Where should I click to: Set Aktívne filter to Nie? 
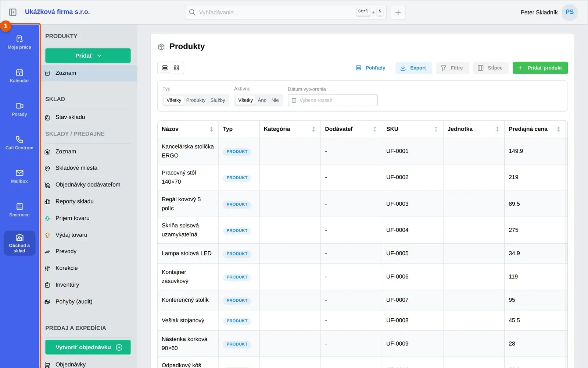[275, 100]
